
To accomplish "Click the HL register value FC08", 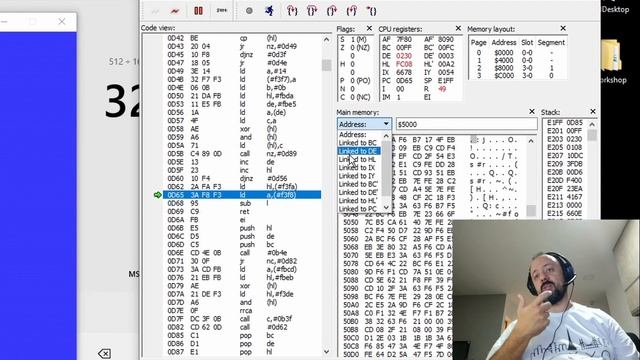I will (x=404, y=64).
